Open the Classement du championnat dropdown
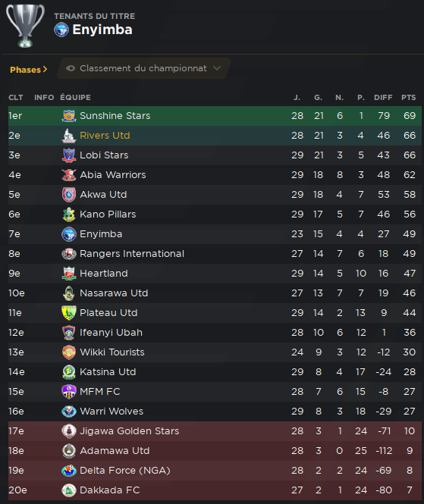This screenshot has width=424, height=504. tap(144, 68)
